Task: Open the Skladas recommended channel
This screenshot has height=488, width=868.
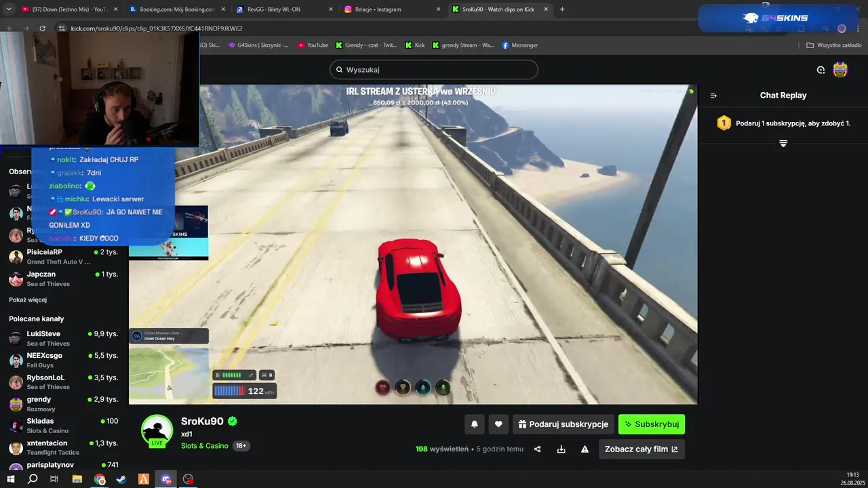Action: pos(64,426)
